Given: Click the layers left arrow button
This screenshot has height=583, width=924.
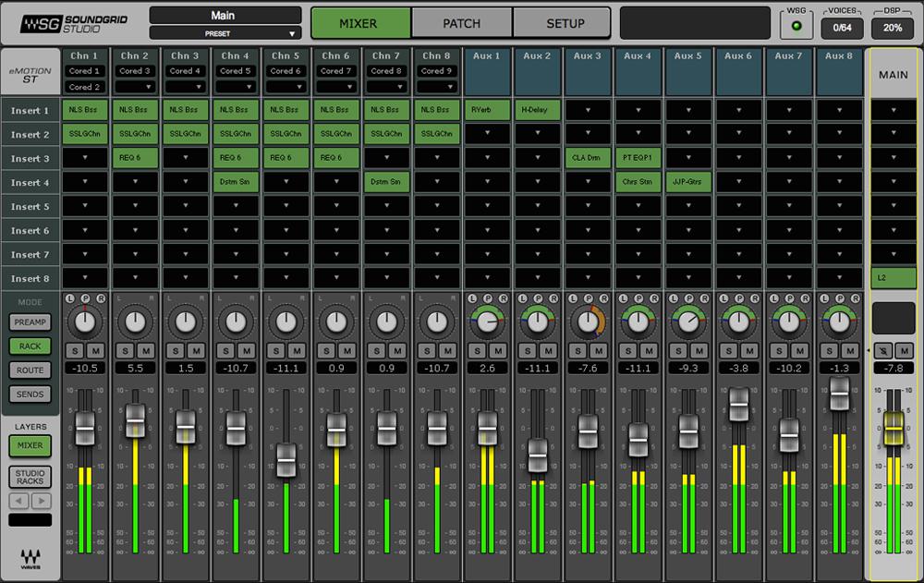Looking at the screenshot, I should pyautogui.click(x=19, y=501).
